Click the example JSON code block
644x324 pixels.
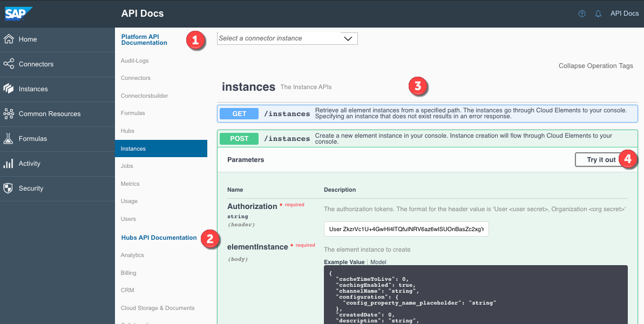(x=476, y=294)
